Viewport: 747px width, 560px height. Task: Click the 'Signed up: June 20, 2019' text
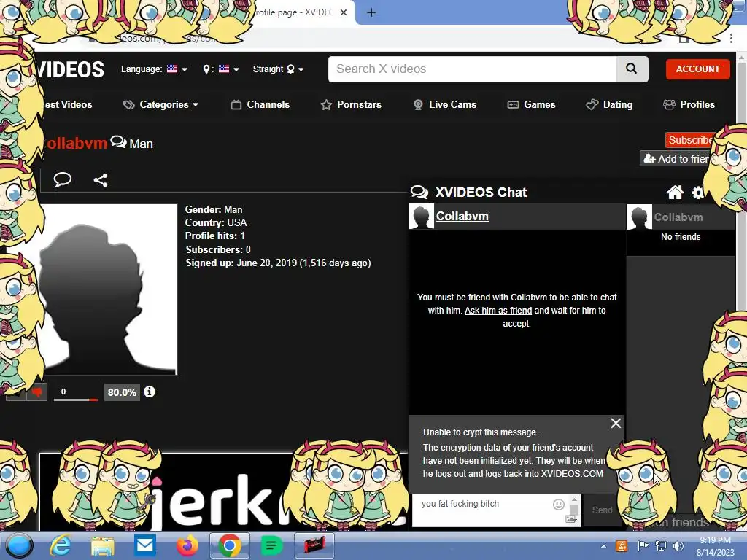tap(278, 262)
